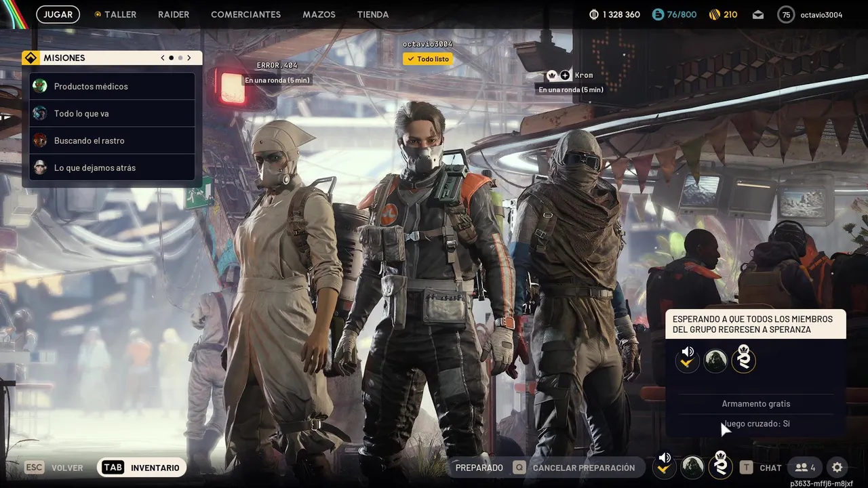Click the level 75 circle badge
This screenshot has height=488, width=868.
[786, 14]
